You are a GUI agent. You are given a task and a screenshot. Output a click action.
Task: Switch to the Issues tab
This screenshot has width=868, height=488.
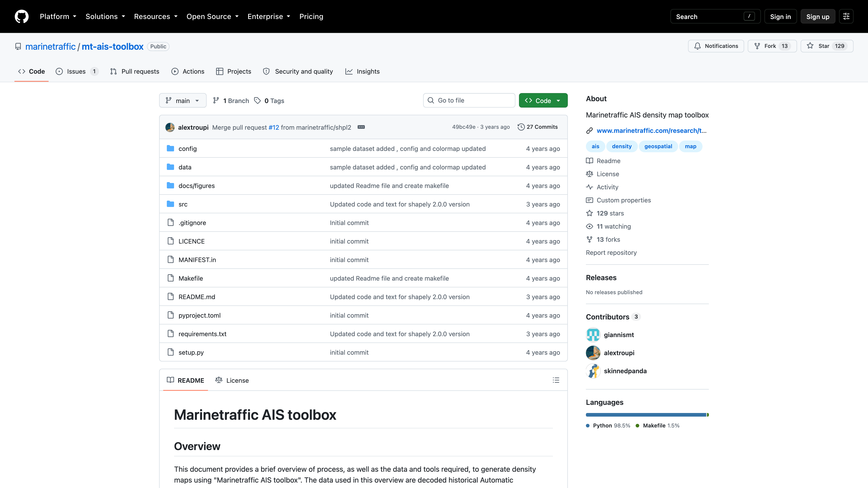[76, 71]
